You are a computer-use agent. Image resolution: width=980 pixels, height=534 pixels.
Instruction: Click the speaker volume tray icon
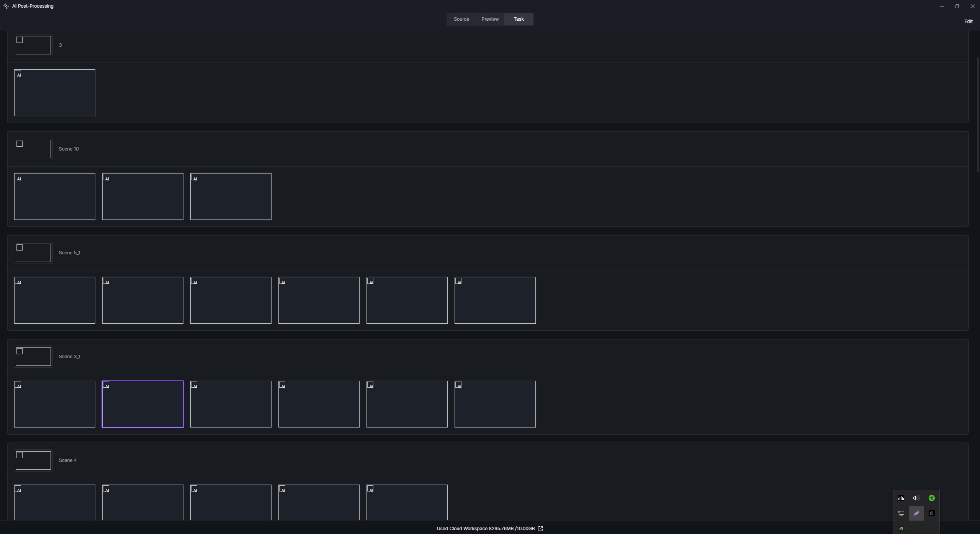coord(916,498)
